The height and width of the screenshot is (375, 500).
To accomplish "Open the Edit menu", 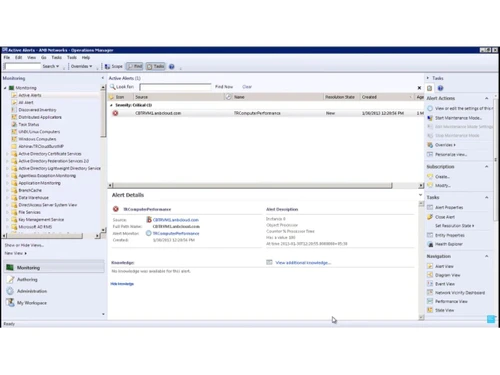I will coord(19,57).
